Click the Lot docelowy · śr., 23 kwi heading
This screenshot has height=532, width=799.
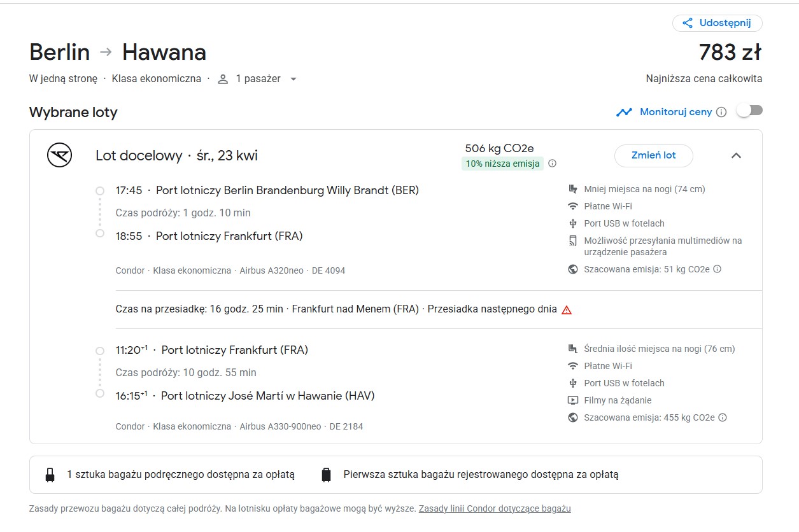176,156
